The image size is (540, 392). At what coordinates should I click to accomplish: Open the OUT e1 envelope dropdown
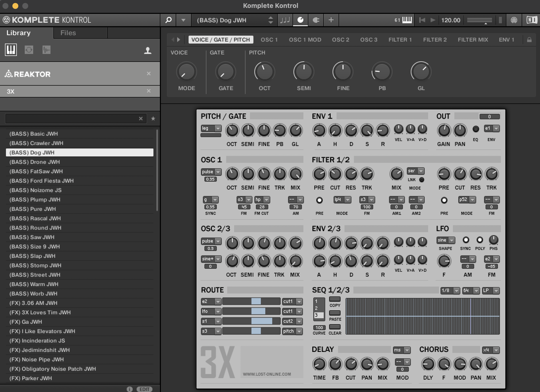[492, 128]
